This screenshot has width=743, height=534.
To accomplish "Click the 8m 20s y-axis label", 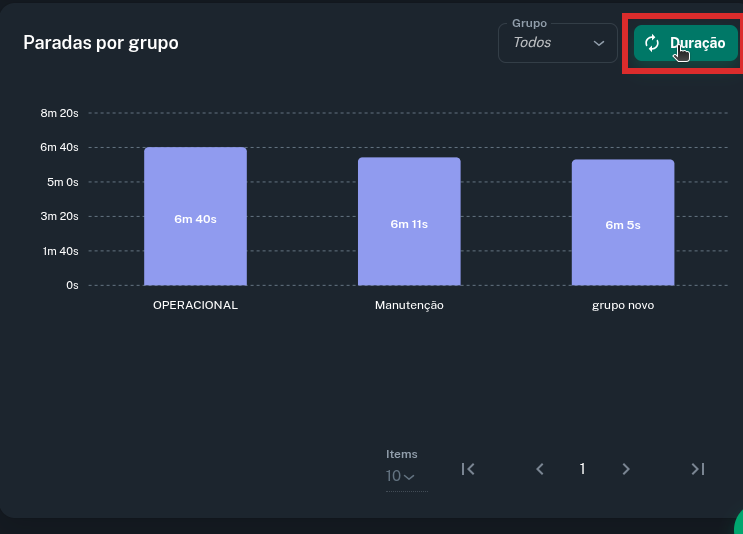I will pyautogui.click(x=59, y=113).
